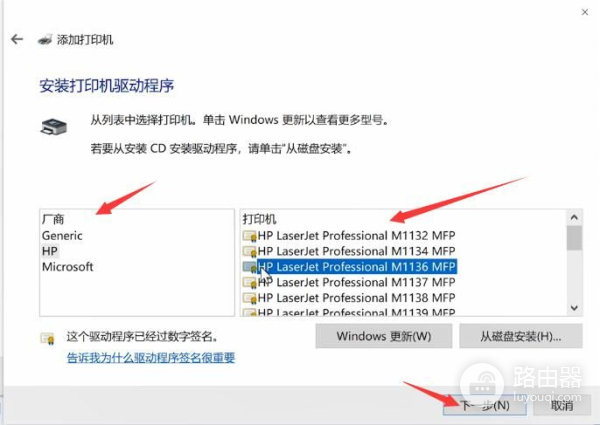Choose HP LaserJet Professional M1136 MFP
Image resolution: width=600 pixels, height=425 pixels.
(357, 267)
